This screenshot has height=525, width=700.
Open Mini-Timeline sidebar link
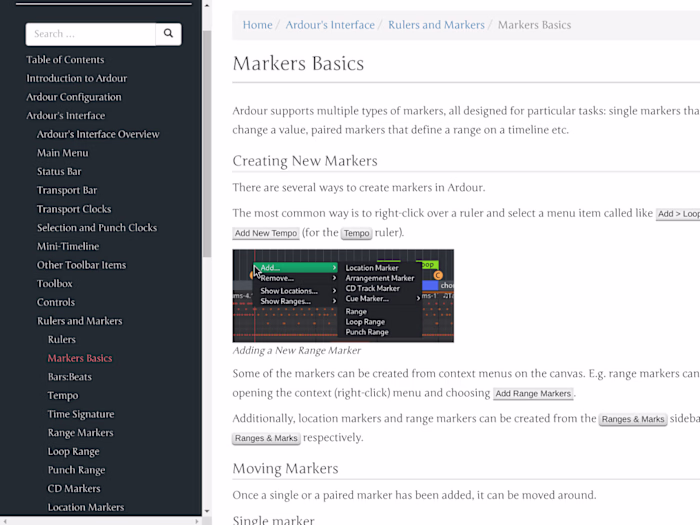(68, 246)
